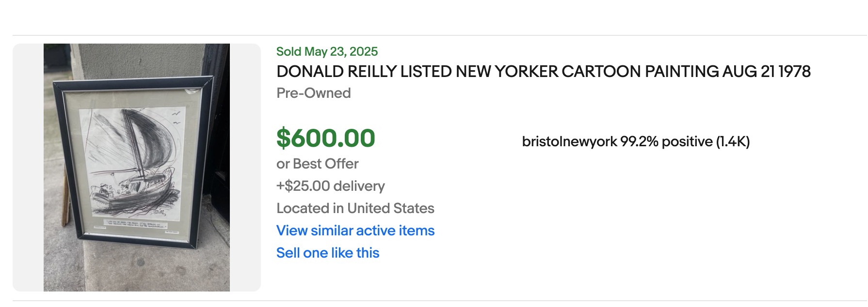Click the Sell one like this link
868x307 pixels.
coord(327,253)
